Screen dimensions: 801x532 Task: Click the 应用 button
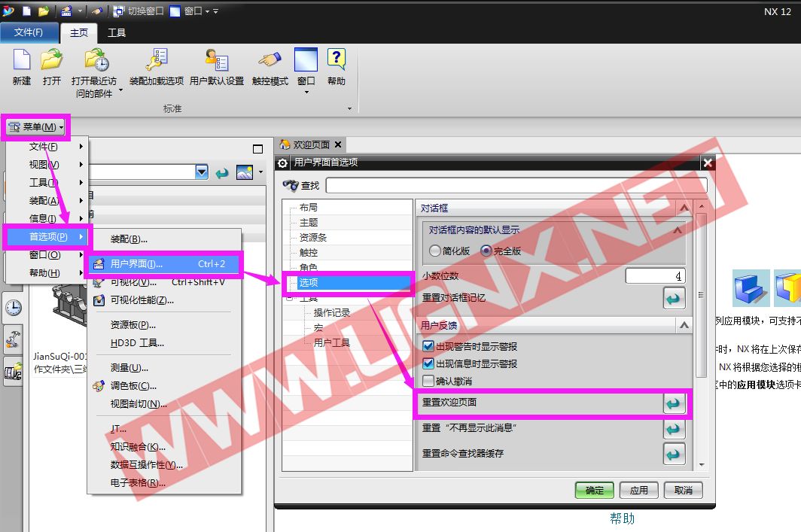(638, 490)
